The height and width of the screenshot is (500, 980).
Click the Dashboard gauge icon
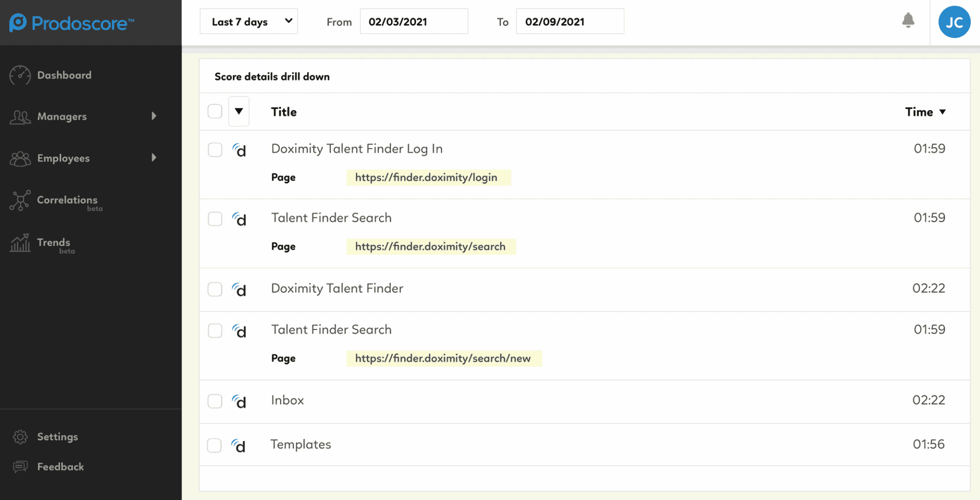[20, 75]
